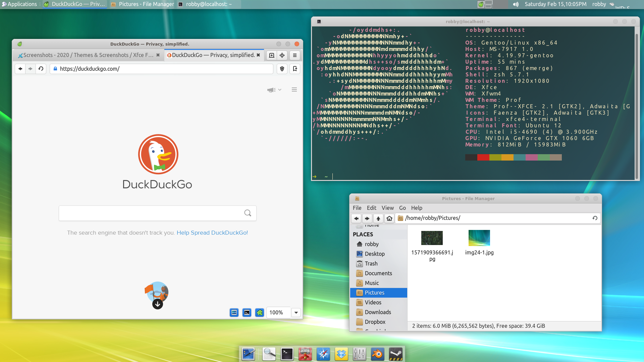644x362 pixels.
Task: Switch to Pictures - File Manager taskbar button
Action: [x=143, y=4]
